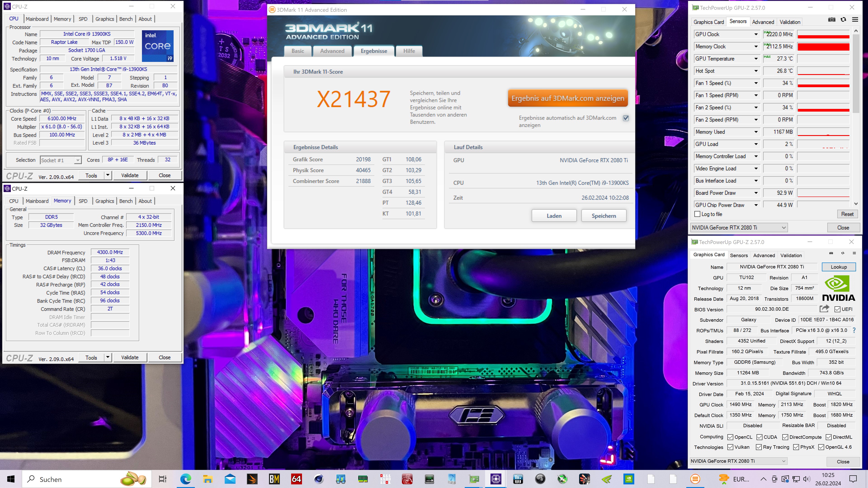Screen dimensions: 868x488
Task: Expand the Board Power Draw sensor dropdown
Action: click(756, 193)
